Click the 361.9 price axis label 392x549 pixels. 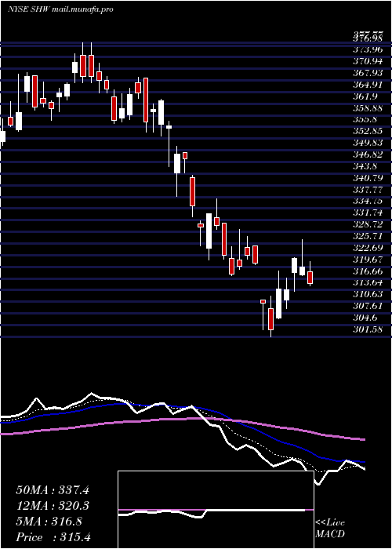coord(365,96)
